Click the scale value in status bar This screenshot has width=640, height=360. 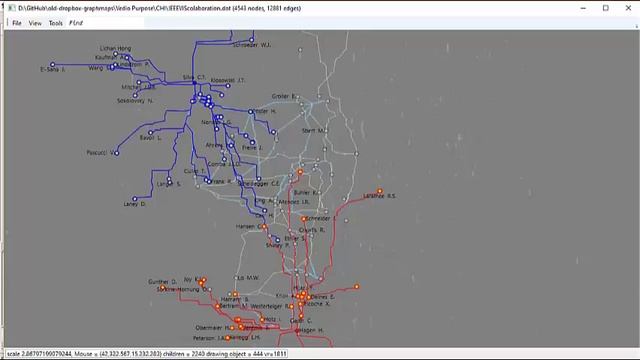coord(39,354)
